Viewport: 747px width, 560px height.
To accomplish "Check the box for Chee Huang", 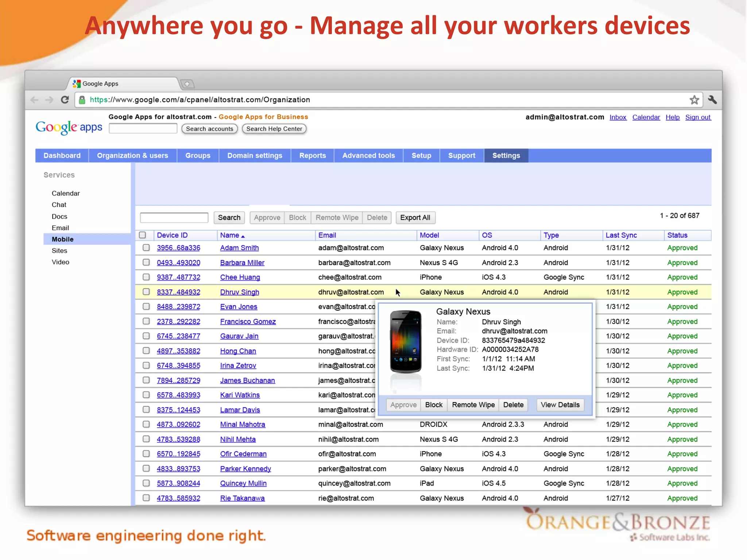I will pos(146,277).
